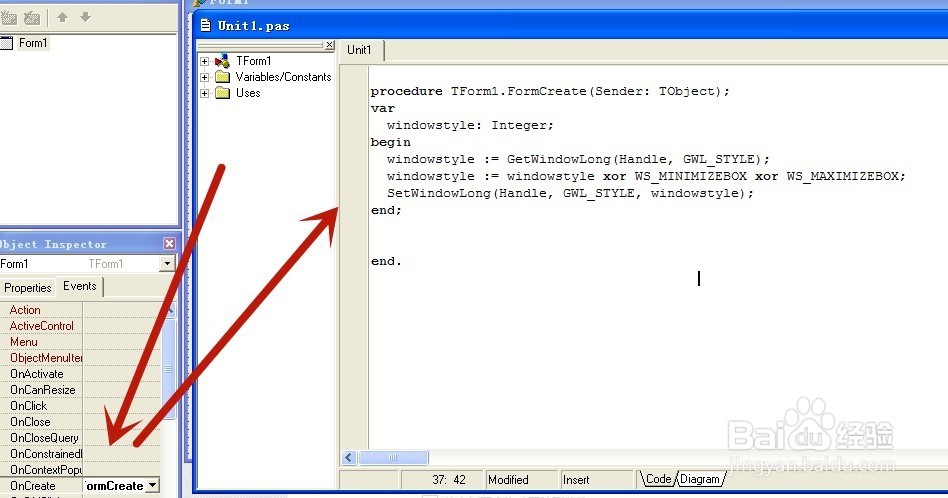Select Form1 node in Object TreeView
Screen dimensions: 948x498
[x=33, y=43]
